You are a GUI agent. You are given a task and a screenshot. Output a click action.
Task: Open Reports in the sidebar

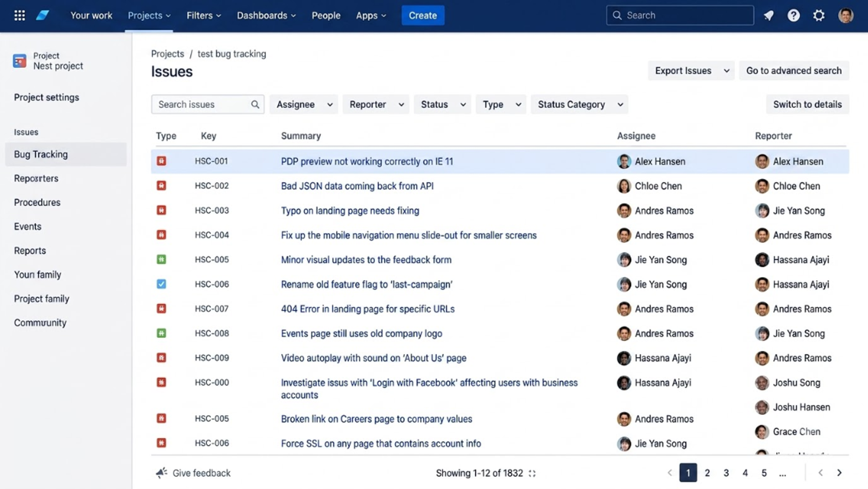(x=30, y=251)
